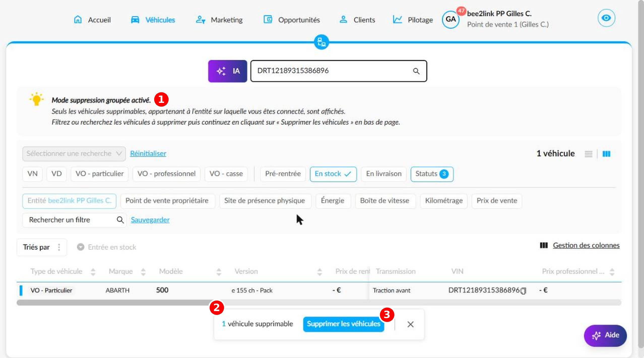Open the Aide assistant button

[605, 336]
